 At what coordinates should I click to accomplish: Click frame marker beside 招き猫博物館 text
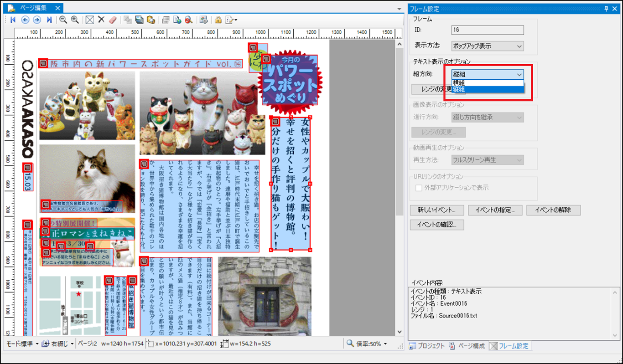(133, 280)
